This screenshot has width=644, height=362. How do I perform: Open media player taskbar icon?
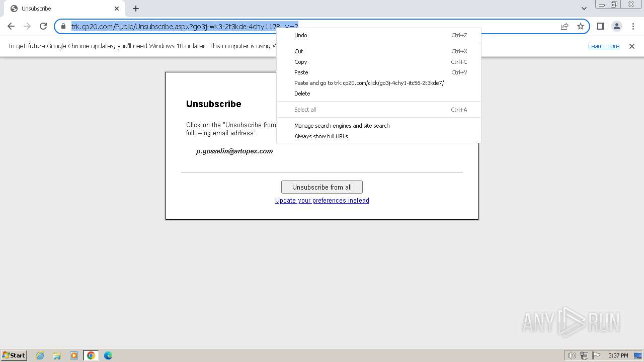74,355
